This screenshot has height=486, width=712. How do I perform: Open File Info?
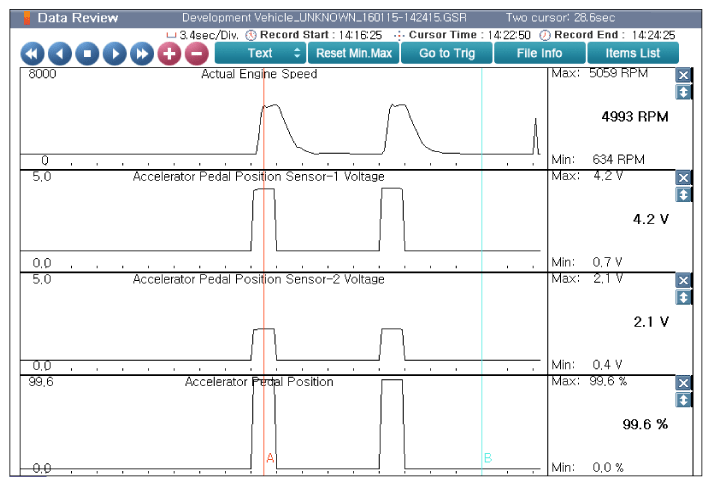539,53
